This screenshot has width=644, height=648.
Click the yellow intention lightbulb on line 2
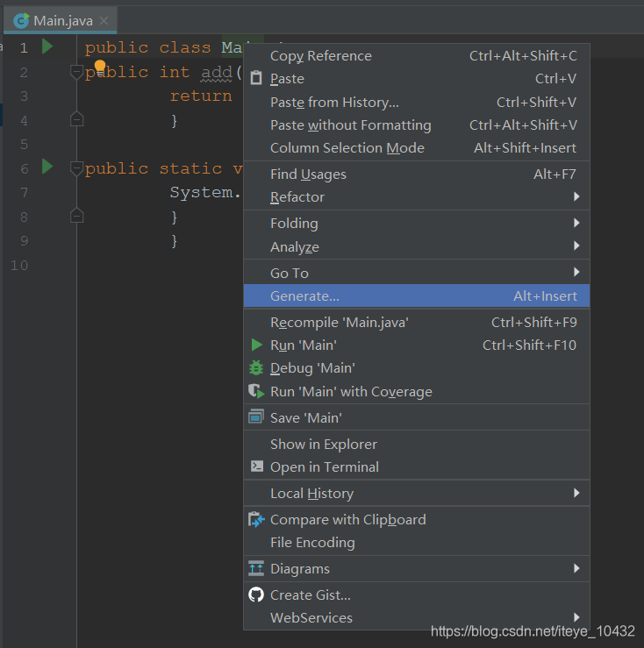click(100, 66)
